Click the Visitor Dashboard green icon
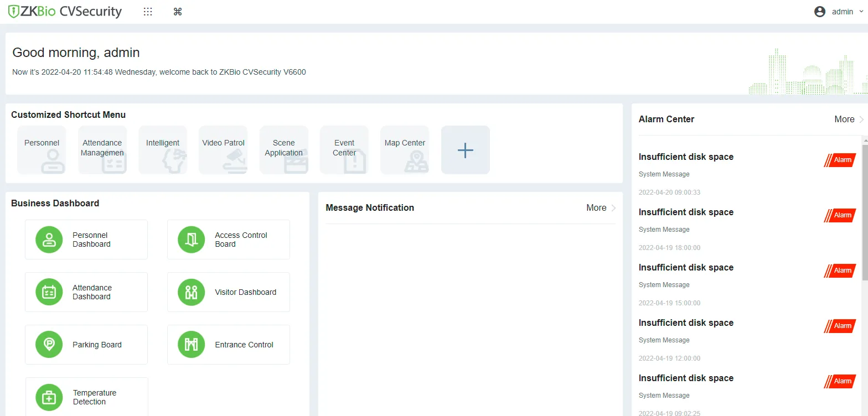868x416 pixels. [x=192, y=292]
